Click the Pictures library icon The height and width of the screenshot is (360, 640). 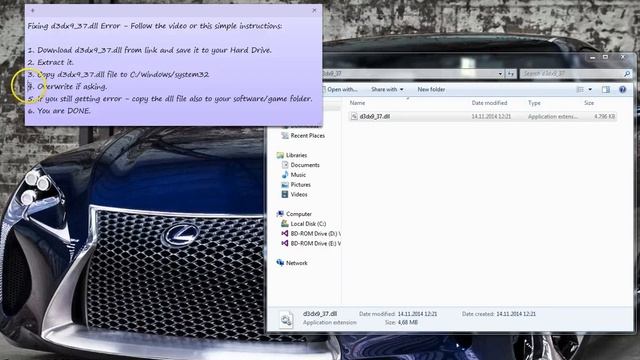285,184
